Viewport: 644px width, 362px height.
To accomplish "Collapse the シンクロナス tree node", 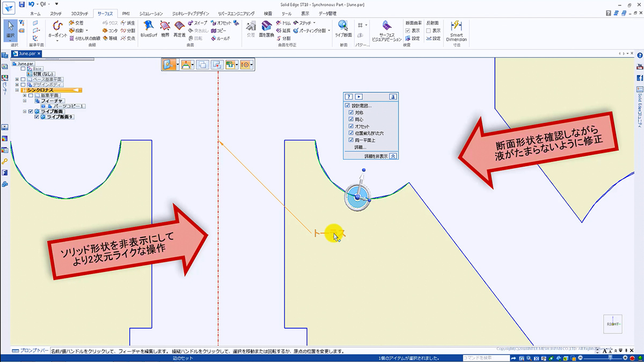I will coord(17,90).
